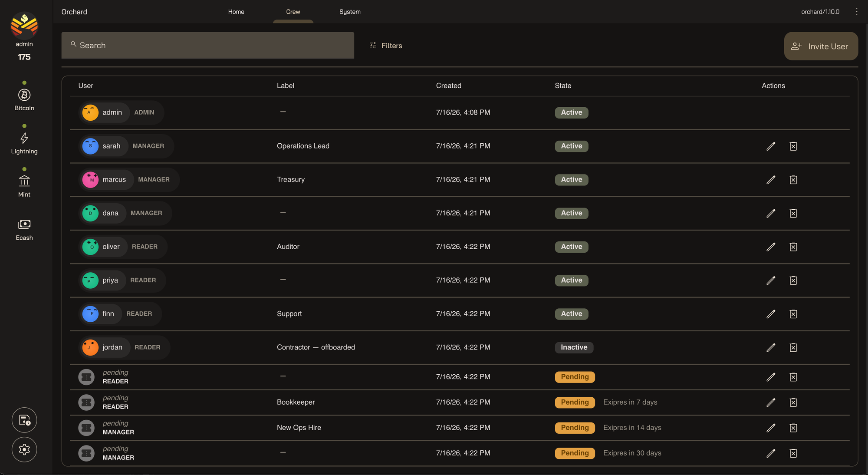Select the Crew tab

tap(293, 12)
